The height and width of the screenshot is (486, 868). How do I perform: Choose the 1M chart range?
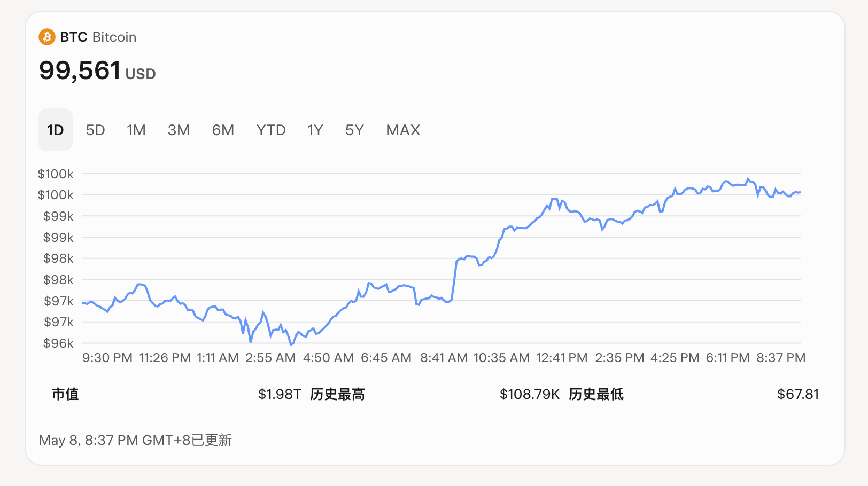pyautogui.click(x=136, y=130)
